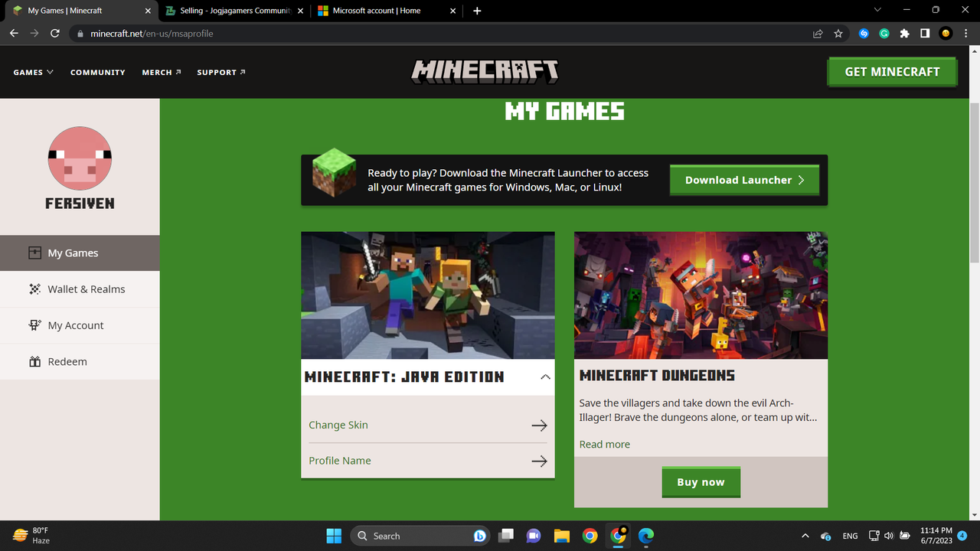This screenshot has width=980, height=551.
Task: Open a new browser tab
Action: 477,11
